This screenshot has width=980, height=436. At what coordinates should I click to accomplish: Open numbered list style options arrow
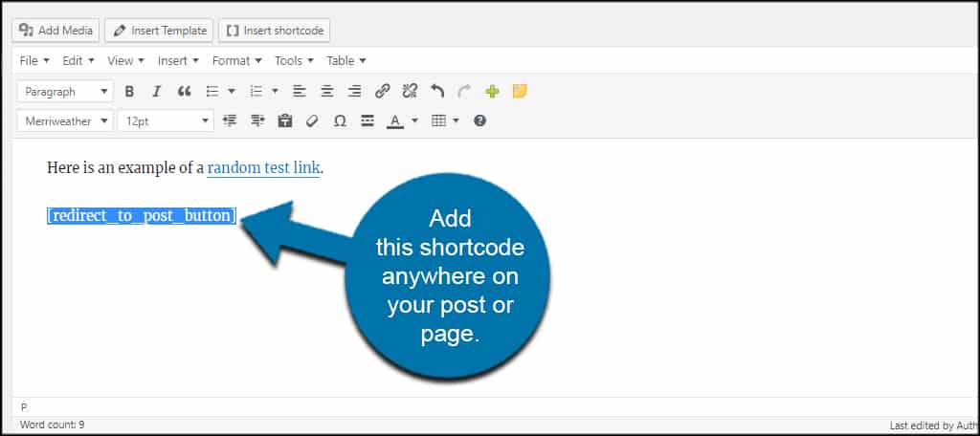pyautogui.click(x=275, y=91)
